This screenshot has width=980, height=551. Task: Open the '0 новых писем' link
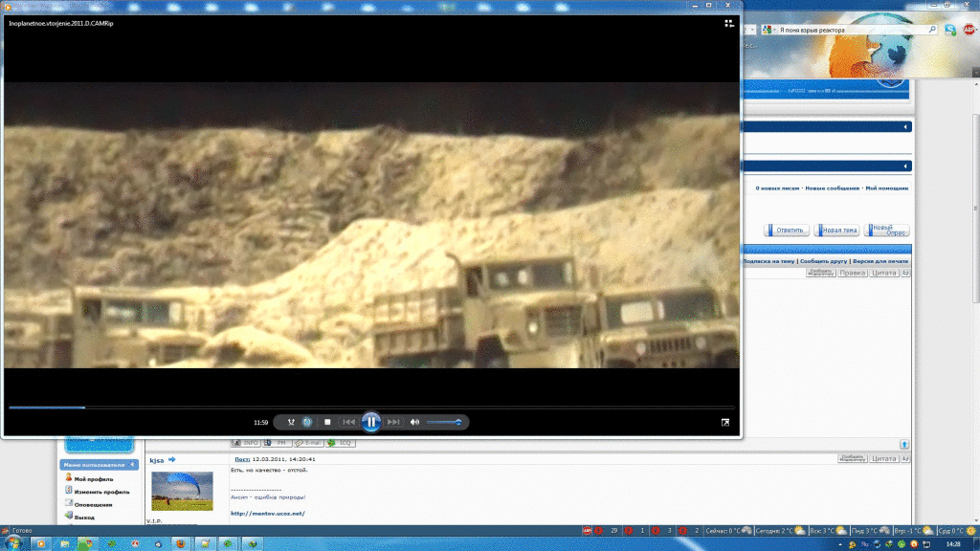coord(777,188)
